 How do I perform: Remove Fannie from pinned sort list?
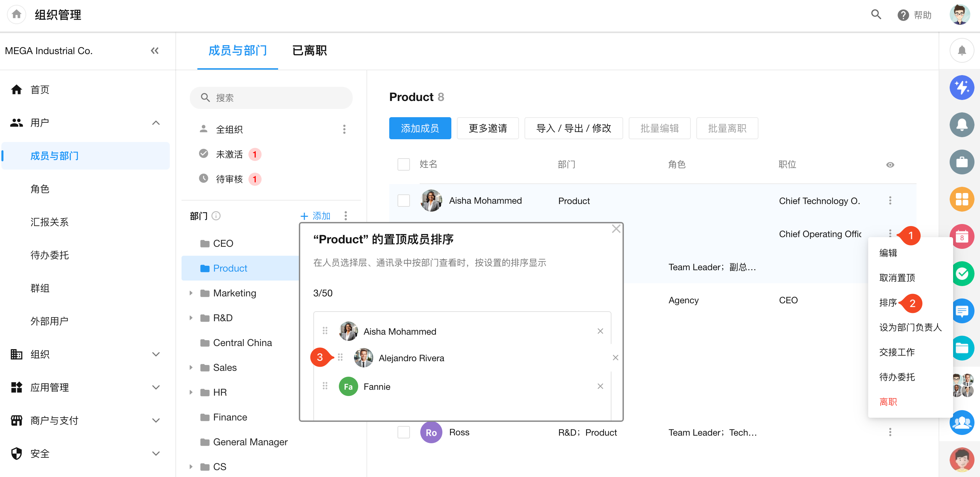(600, 386)
